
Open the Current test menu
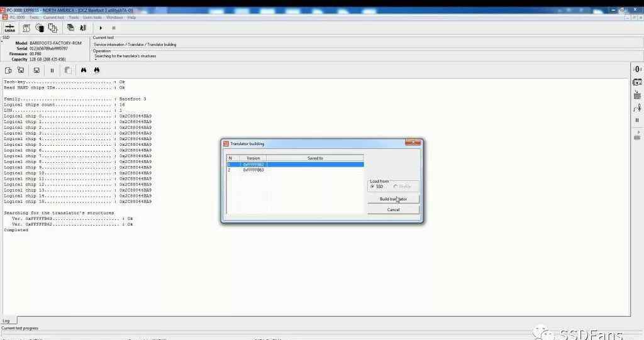(53, 17)
